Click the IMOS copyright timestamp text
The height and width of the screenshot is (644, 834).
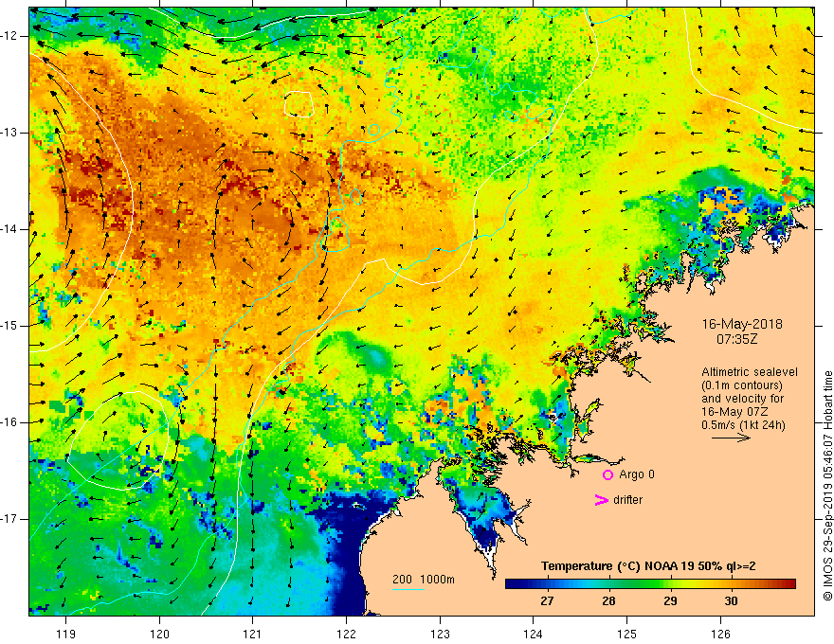827,486
